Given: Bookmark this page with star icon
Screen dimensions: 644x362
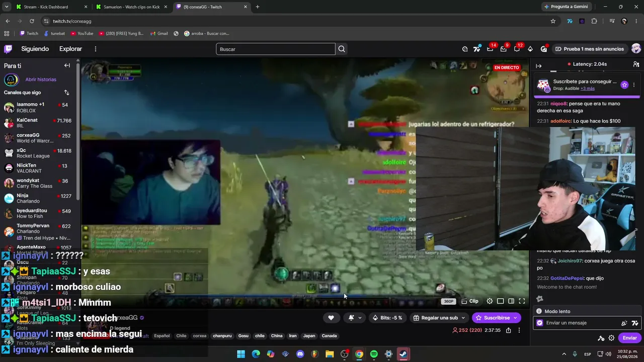Looking at the screenshot, I should (x=553, y=21).
